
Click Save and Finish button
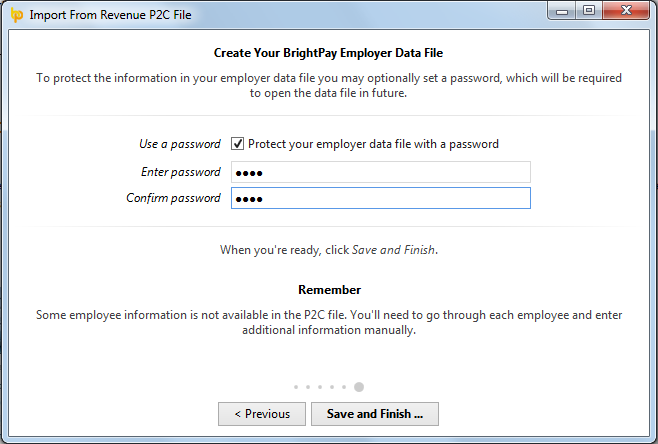coord(375,414)
